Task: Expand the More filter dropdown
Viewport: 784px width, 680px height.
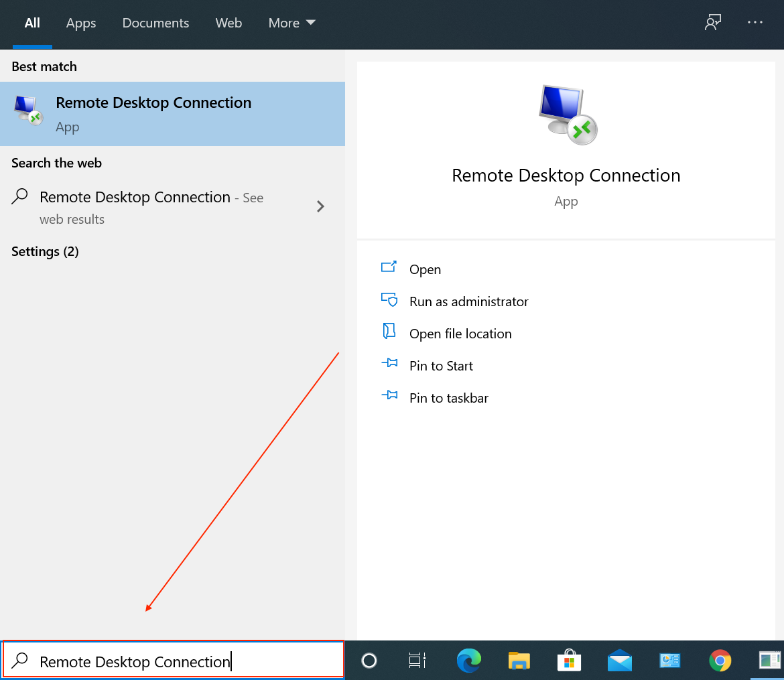Action: [291, 23]
